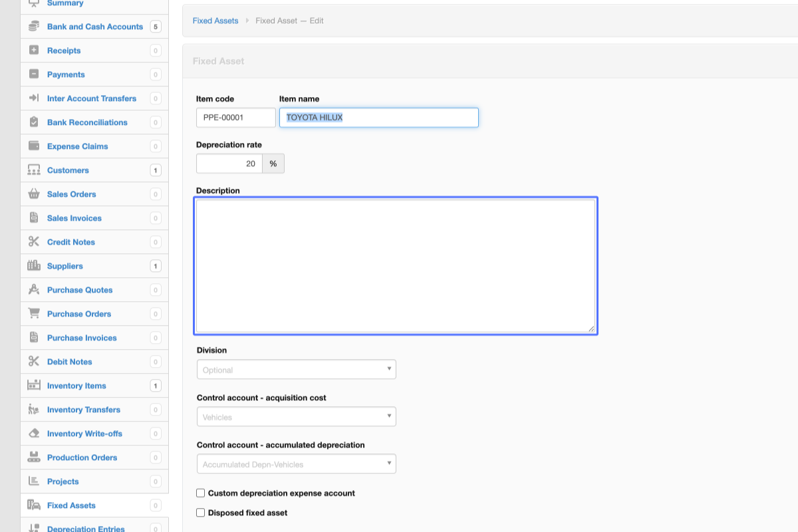Click the Suppliers factory icon

tap(34, 266)
